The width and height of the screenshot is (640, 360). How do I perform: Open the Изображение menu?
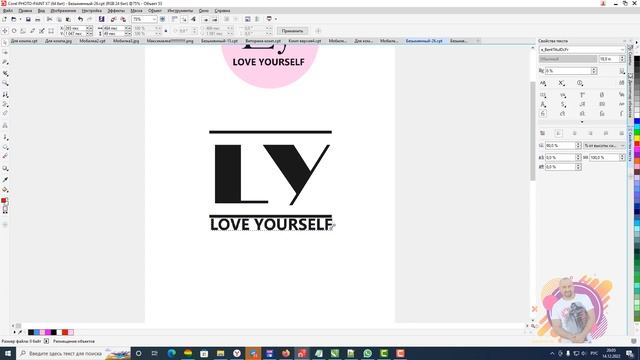63,11
